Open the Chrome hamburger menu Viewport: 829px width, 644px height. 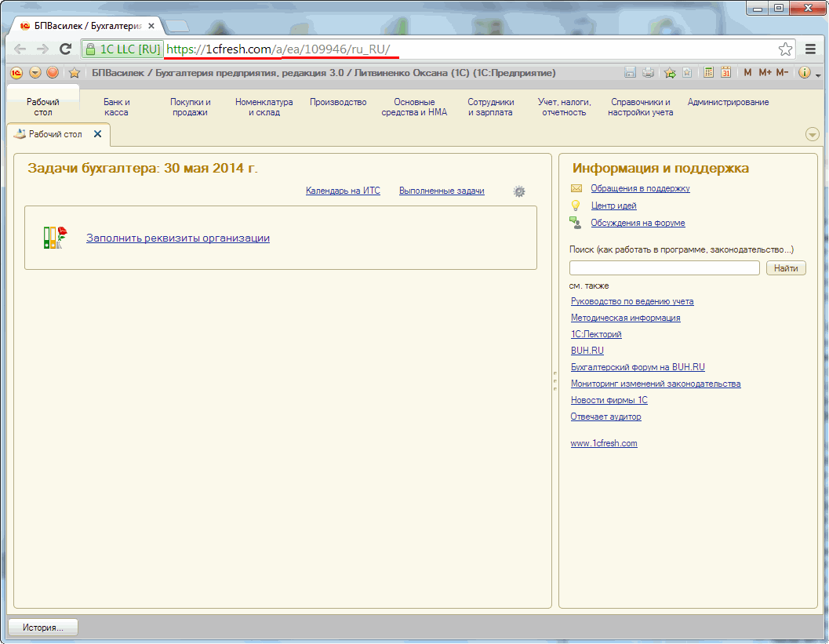click(810, 49)
